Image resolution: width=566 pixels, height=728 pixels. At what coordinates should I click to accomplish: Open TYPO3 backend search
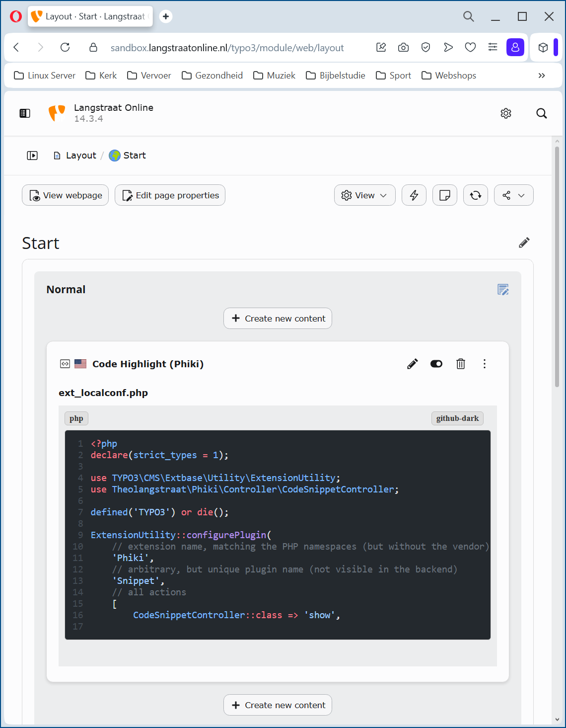point(542,113)
